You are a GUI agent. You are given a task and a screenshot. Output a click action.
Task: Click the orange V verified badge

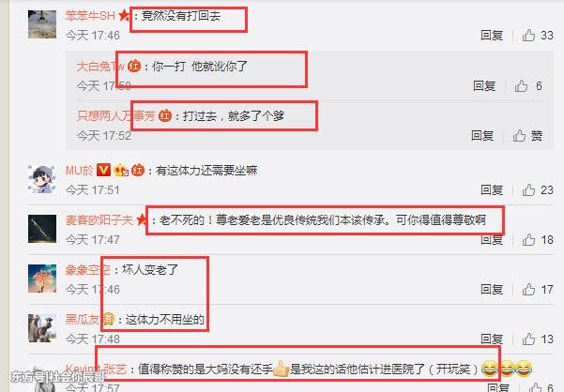[x=103, y=170]
